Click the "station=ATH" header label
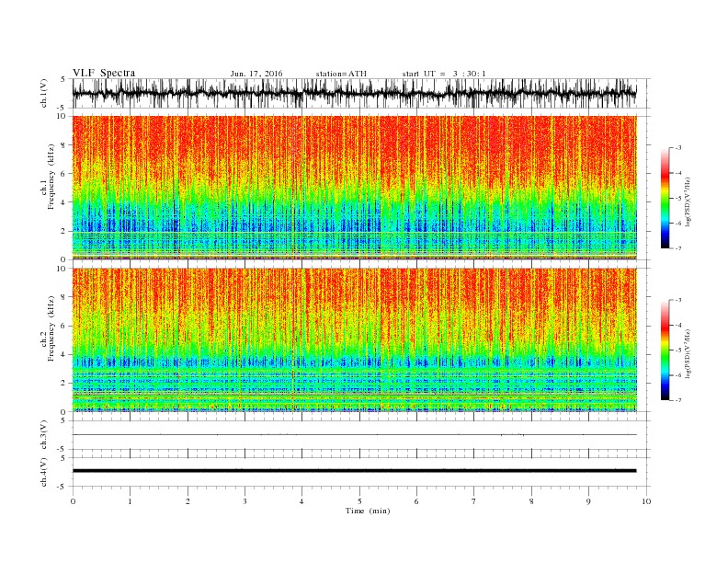 coord(341,74)
